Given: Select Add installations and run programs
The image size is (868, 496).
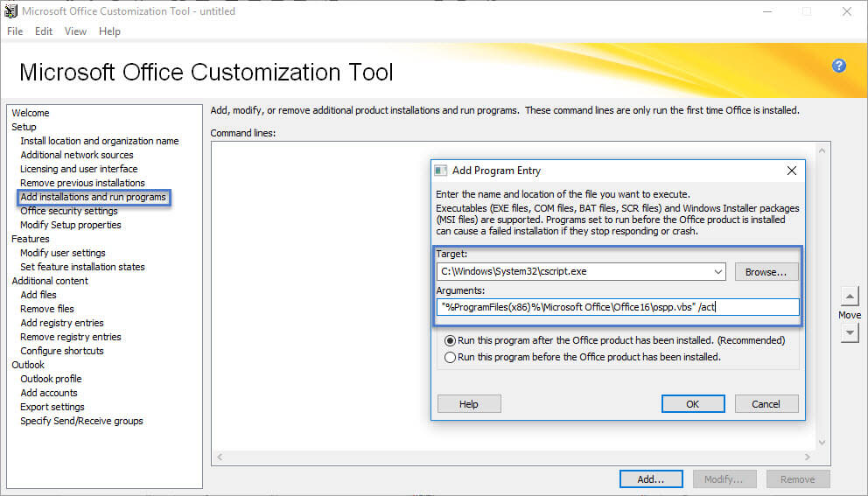Looking at the screenshot, I should point(93,197).
